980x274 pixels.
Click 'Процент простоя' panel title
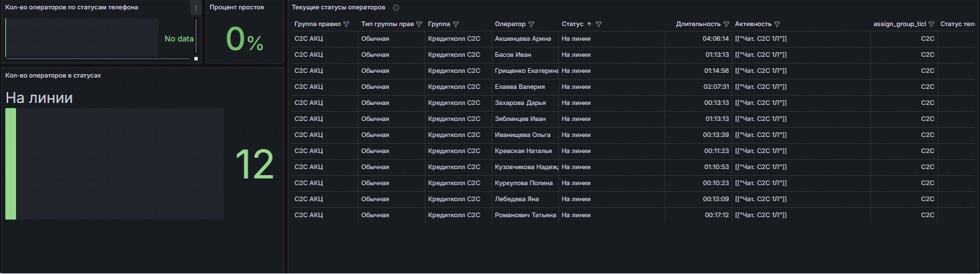tap(236, 7)
